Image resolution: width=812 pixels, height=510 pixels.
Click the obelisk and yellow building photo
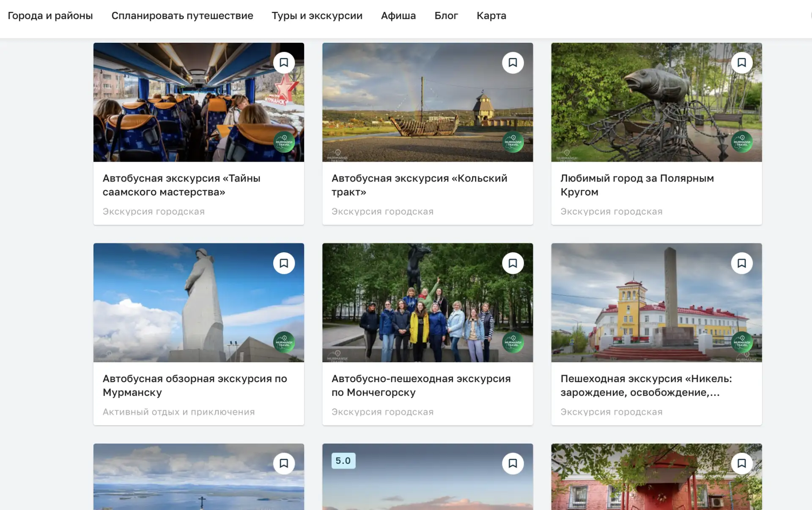tap(656, 303)
